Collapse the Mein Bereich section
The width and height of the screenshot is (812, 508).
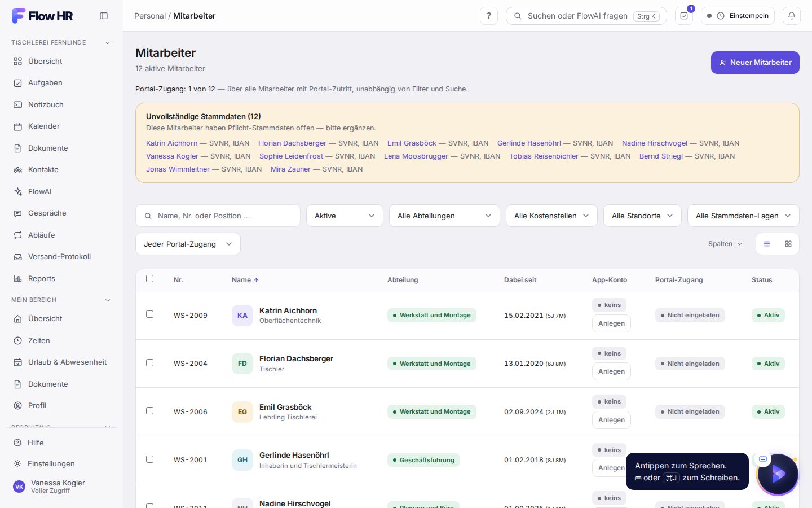click(x=108, y=300)
